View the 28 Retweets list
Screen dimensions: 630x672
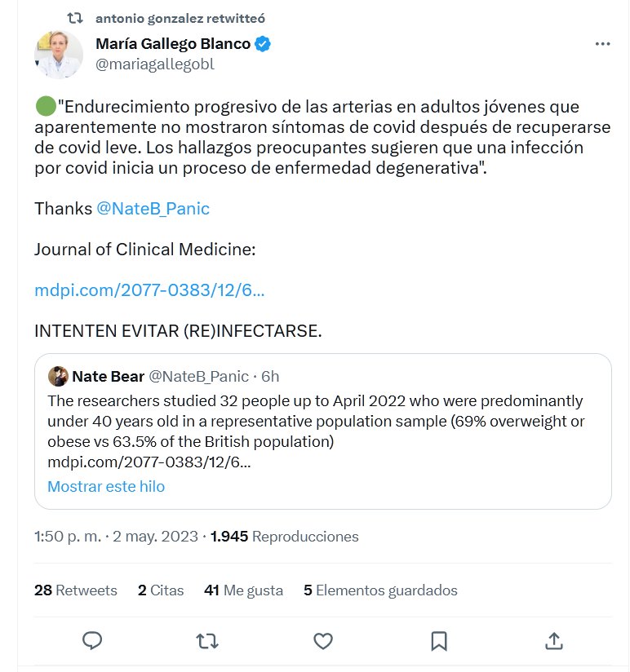point(76,590)
